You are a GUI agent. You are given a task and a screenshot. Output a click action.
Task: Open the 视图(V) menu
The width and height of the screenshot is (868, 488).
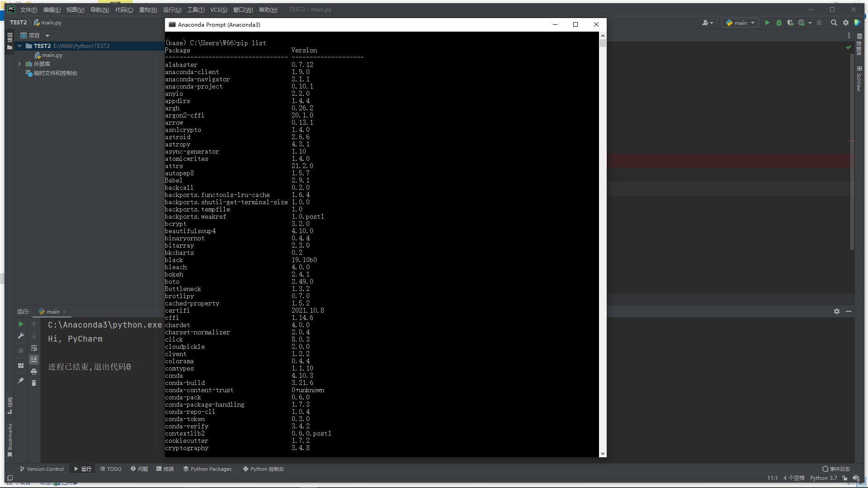tap(75, 9)
